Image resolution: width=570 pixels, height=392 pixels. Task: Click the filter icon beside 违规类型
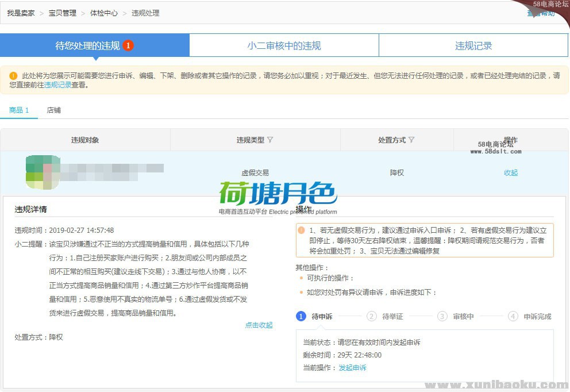(271, 140)
